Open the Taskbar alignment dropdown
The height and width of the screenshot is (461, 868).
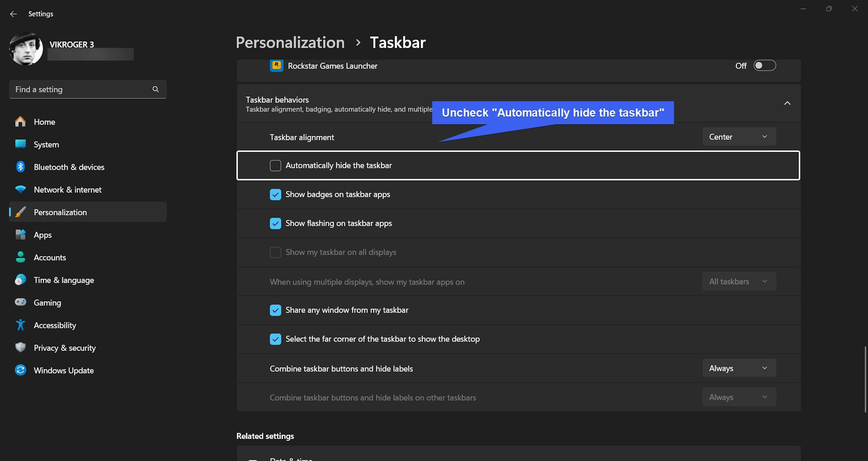click(x=739, y=137)
